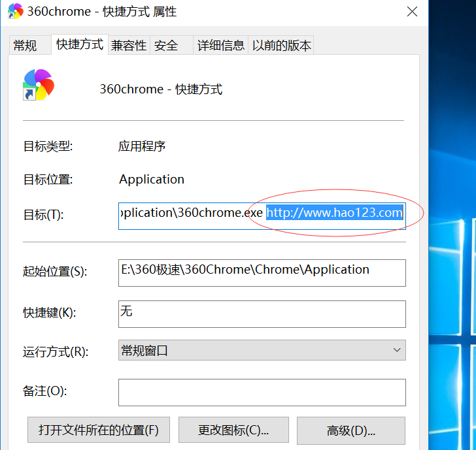Click the 快捷键(K): label
The width and height of the screenshot is (476, 450).
[50, 313]
